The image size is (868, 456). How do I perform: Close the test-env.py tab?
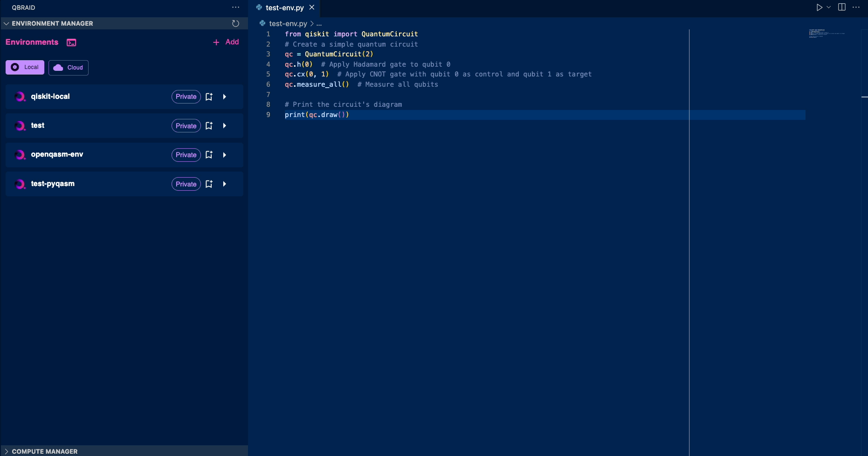(x=312, y=7)
